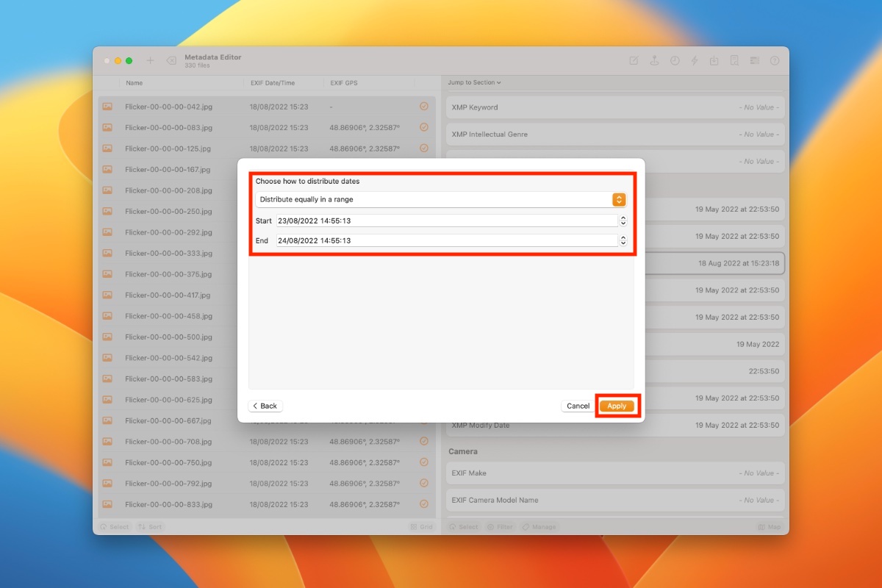Go Back in the date dialog

(265, 406)
